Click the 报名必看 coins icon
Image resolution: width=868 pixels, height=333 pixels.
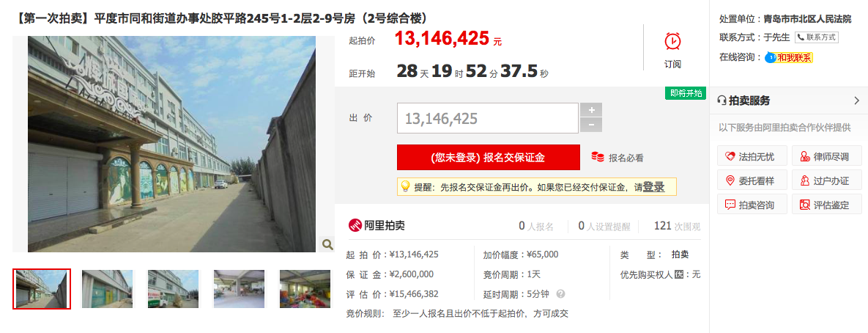click(x=597, y=158)
